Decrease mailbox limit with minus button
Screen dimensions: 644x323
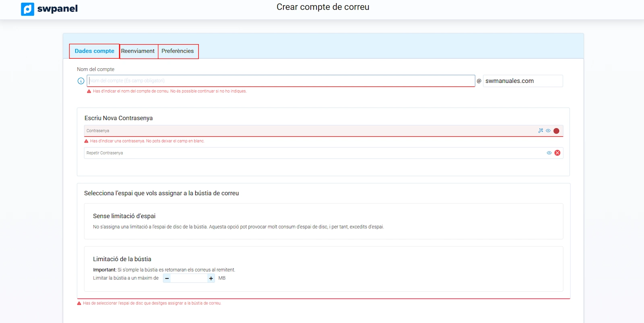(x=167, y=278)
